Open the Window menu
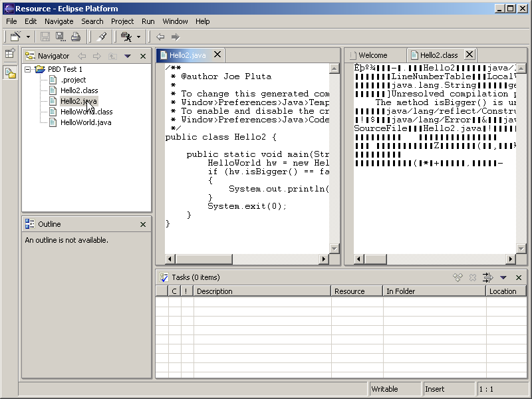 175,21
